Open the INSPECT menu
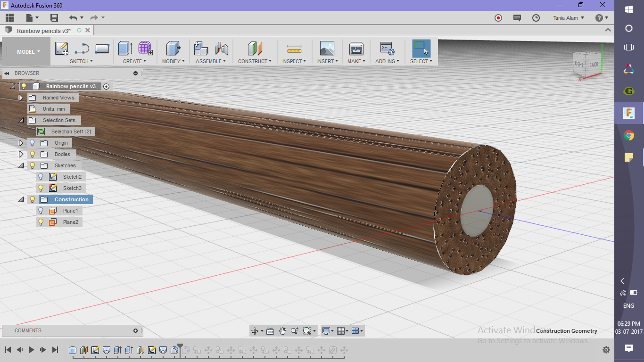The image size is (644, 362). coord(294,61)
